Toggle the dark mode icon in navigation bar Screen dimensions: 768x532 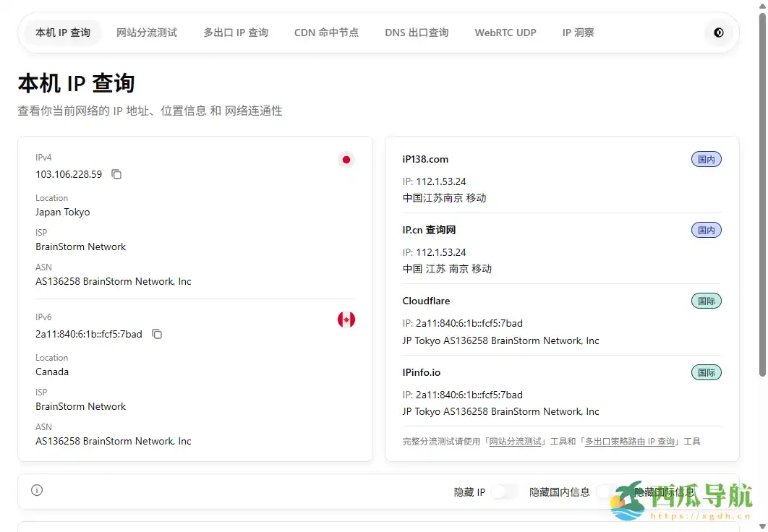pos(718,32)
